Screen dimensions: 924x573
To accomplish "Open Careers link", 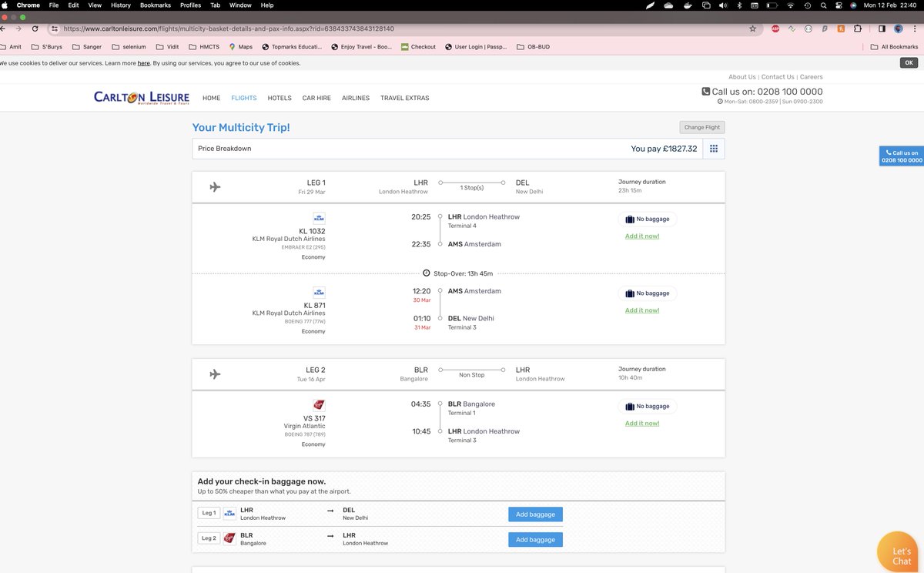I will [811, 77].
